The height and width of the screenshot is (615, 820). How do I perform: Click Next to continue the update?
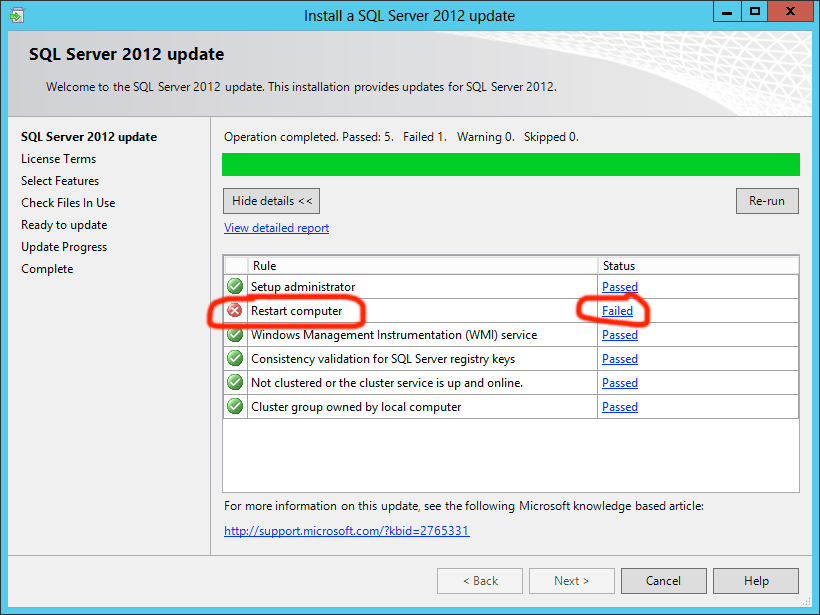point(571,581)
